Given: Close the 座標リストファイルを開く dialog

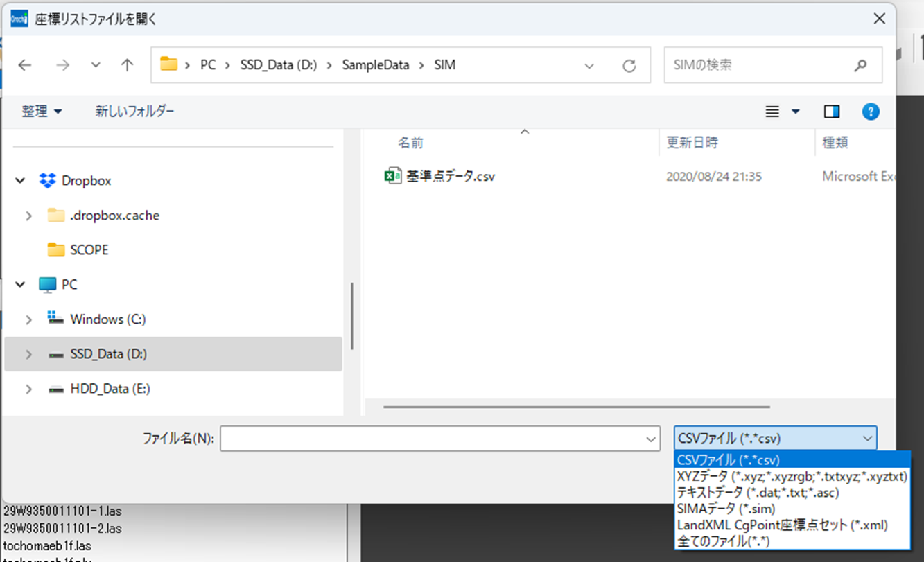Looking at the screenshot, I should point(880,19).
